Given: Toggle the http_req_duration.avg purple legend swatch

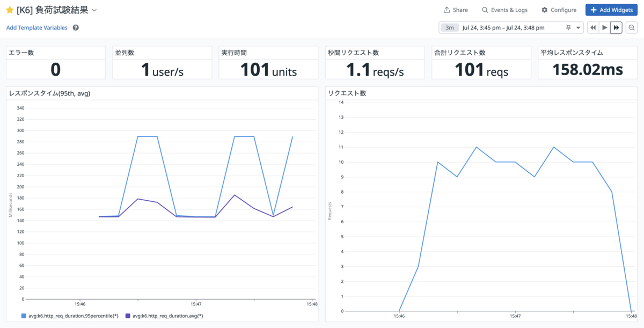Looking at the screenshot, I should point(128,316).
